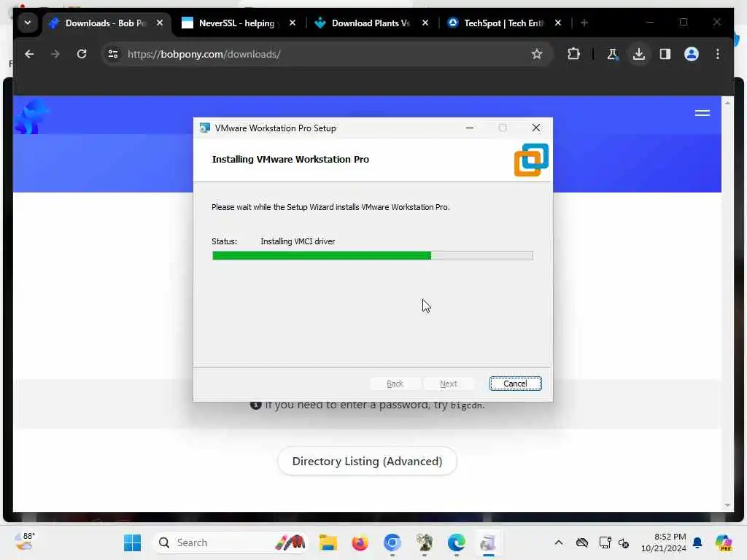Show browser downloads
747x560 pixels.
click(x=639, y=54)
